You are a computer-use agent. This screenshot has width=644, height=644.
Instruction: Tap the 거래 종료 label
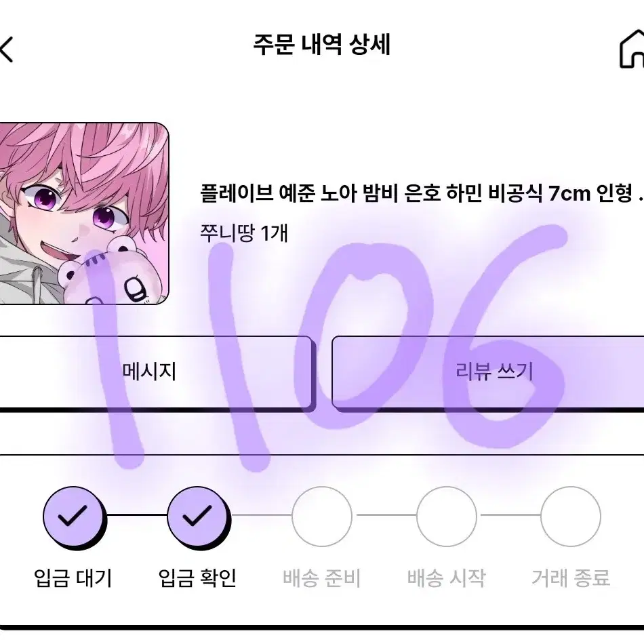point(571,578)
